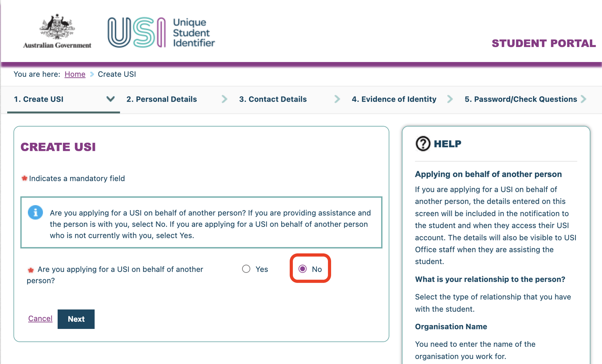Click the Next button
602x364 pixels.
coord(76,319)
